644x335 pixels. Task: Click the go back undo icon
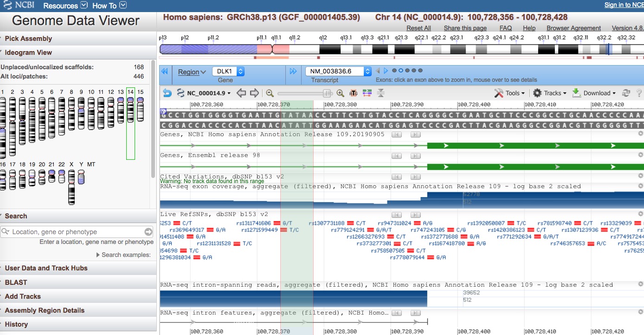(167, 93)
